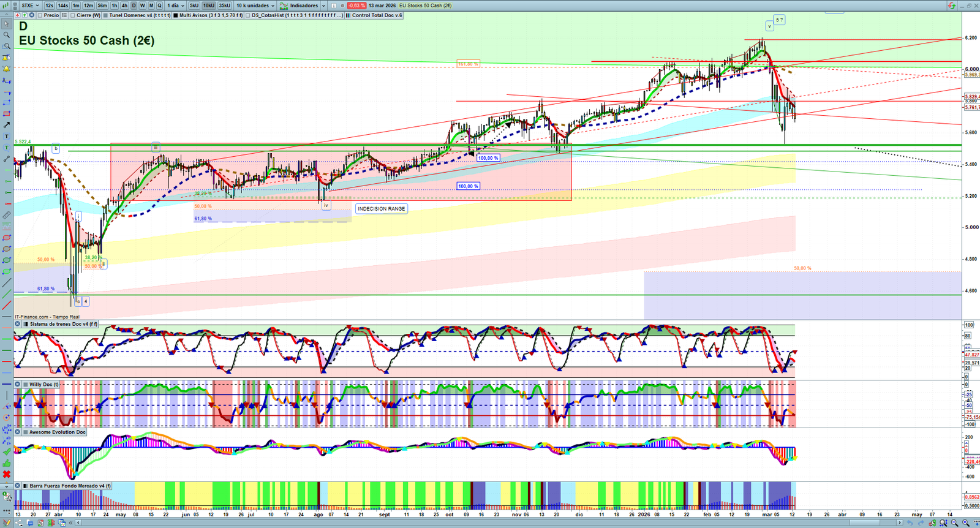Select the 4h timeframe
The height and width of the screenshot is (528, 980).
(x=124, y=6)
